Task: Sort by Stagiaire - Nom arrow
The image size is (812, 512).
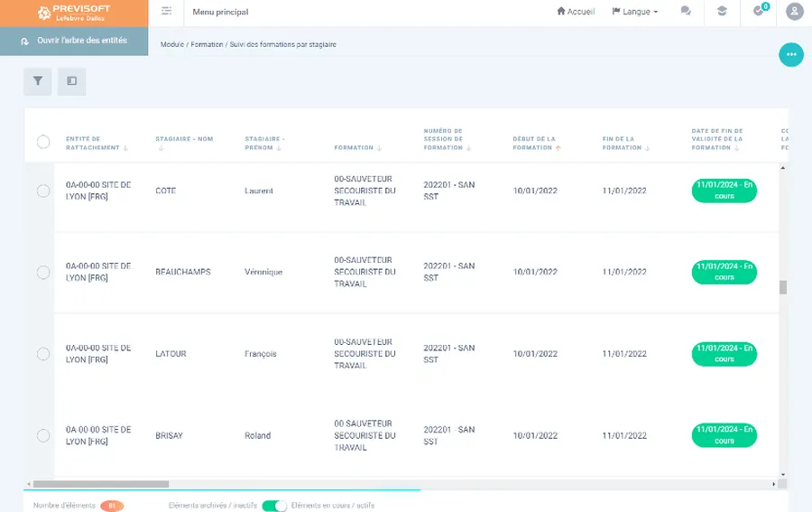Action: tap(161, 148)
